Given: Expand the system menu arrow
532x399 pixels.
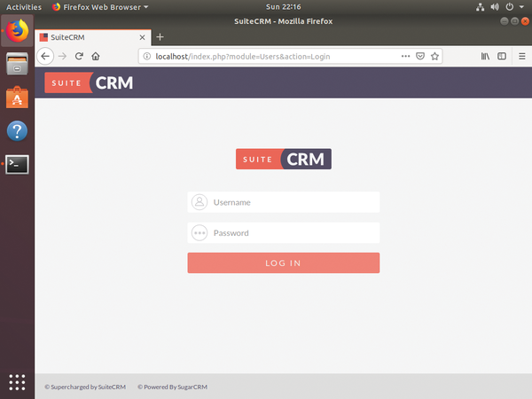Looking at the screenshot, I should (522, 7).
